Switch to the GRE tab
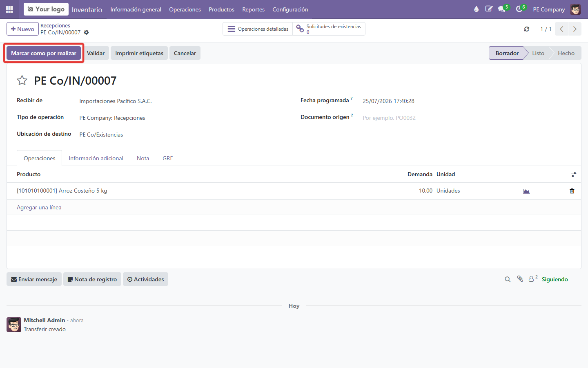Screen dimensions: 588x368 pyautogui.click(x=168, y=158)
